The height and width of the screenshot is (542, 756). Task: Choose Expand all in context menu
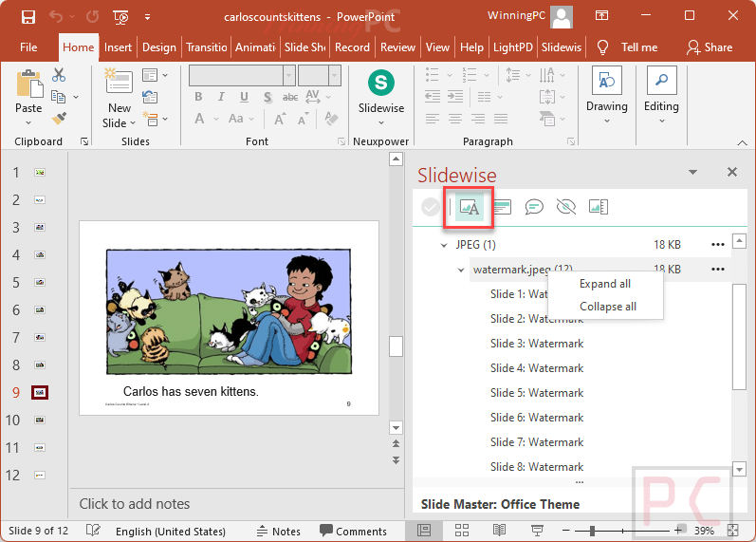[605, 284]
